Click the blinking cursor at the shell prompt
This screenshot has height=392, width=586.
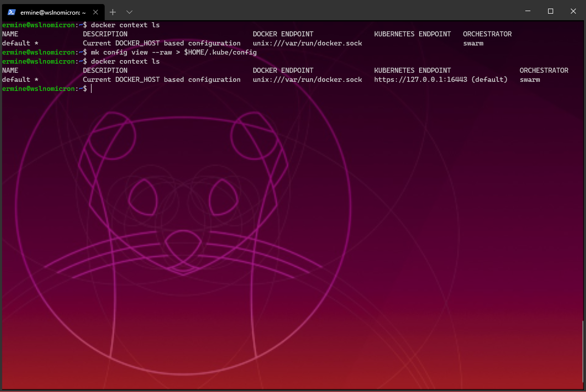[92, 88]
